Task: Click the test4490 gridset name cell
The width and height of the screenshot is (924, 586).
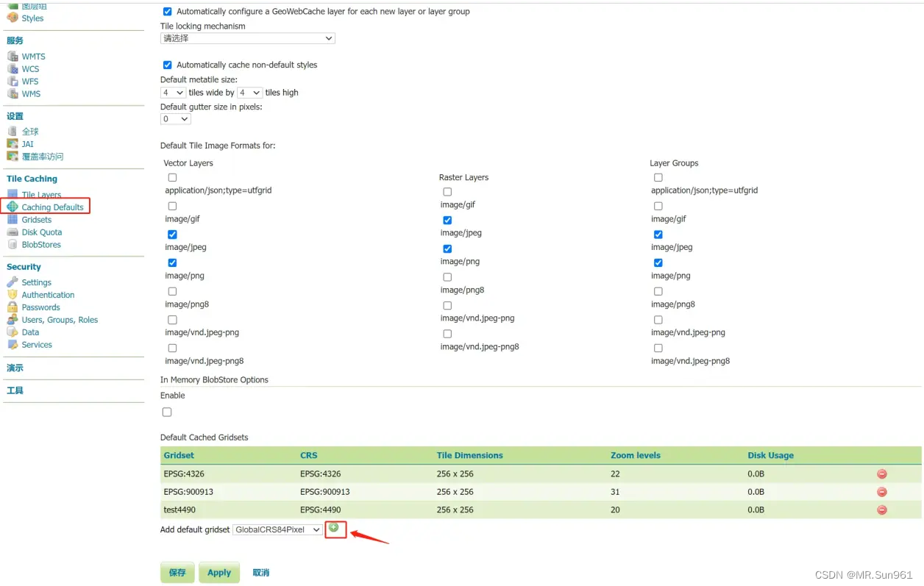Action: [180, 510]
